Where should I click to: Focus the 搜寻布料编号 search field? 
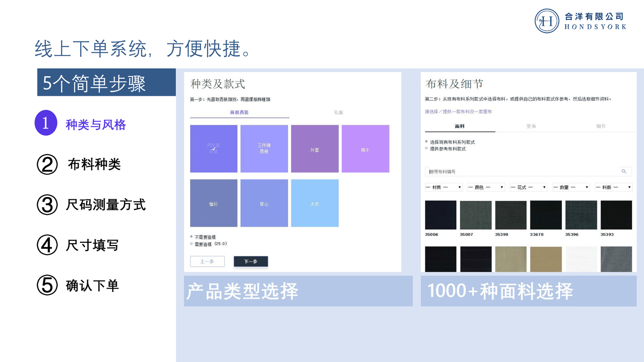pos(528,172)
